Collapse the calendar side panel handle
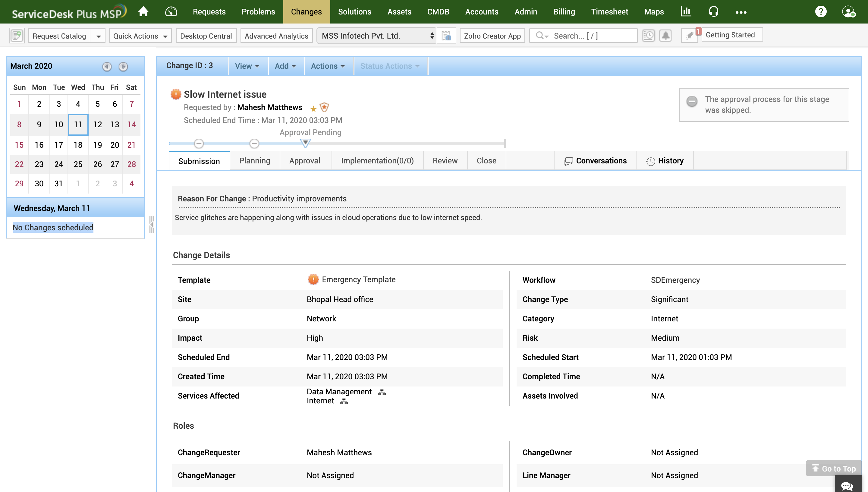868x492 pixels. pos(152,224)
